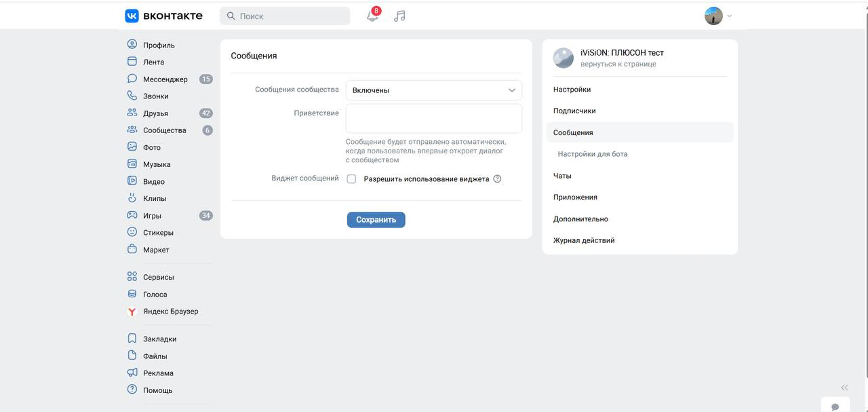This screenshot has height=412, width=868.
Task: Click вернуться к странице link
Action: [x=618, y=64]
